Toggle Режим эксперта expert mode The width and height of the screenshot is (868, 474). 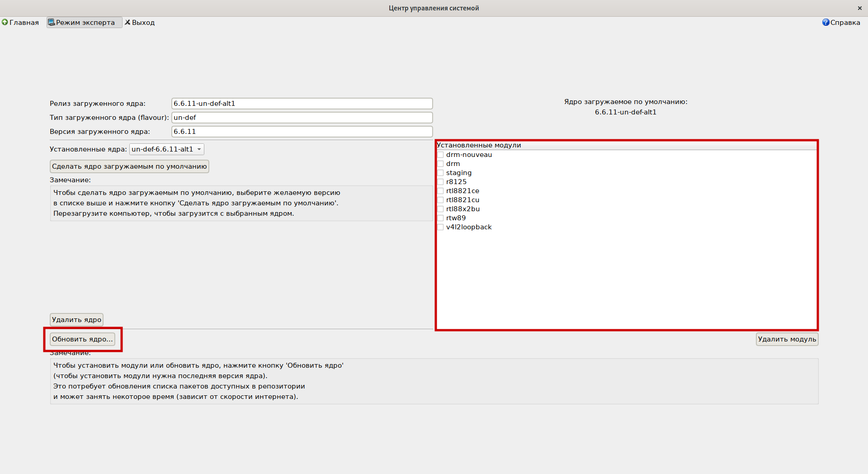coord(84,22)
